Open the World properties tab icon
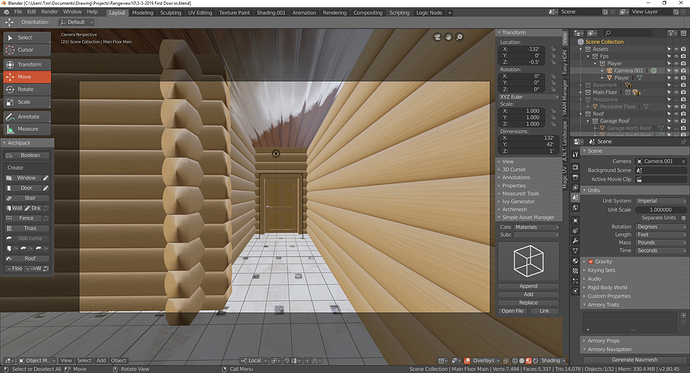Image resolution: width=690 pixels, height=373 pixels. [x=575, y=208]
